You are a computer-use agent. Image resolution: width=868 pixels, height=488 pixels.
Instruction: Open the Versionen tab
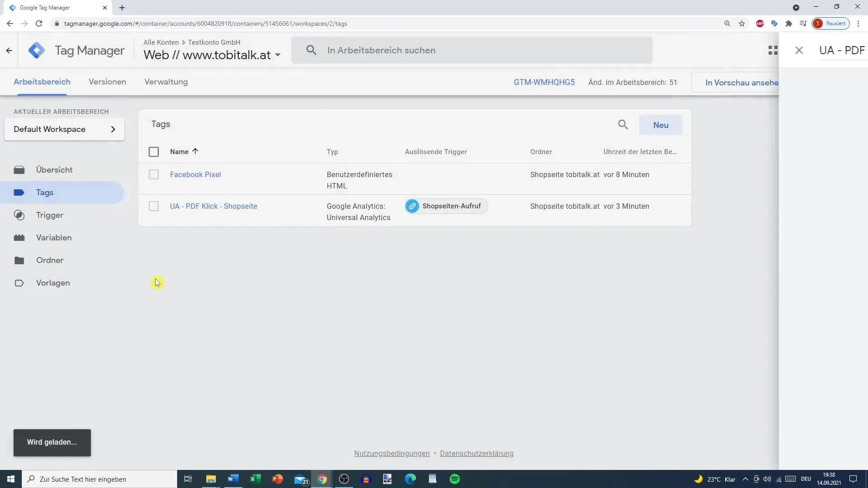coord(107,82)
